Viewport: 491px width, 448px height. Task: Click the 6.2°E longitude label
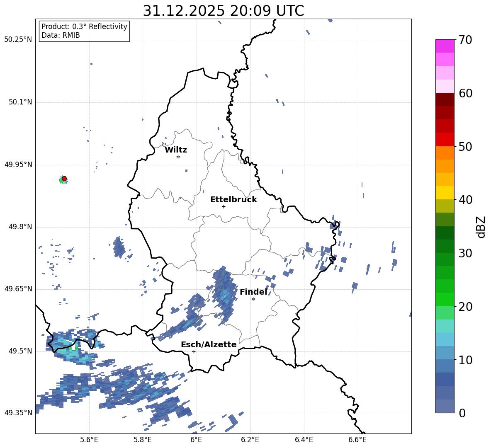click(250, 440)
